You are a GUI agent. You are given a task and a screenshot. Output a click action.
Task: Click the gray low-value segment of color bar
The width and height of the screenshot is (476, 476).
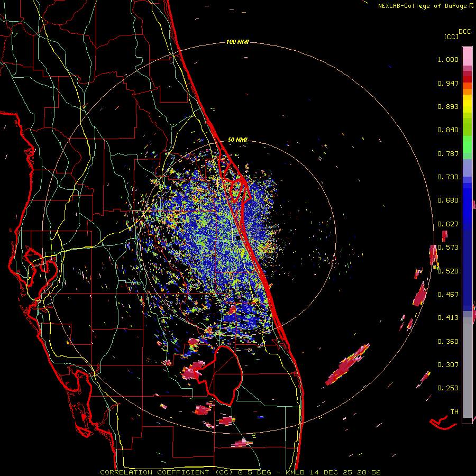(x=467, y=368)
